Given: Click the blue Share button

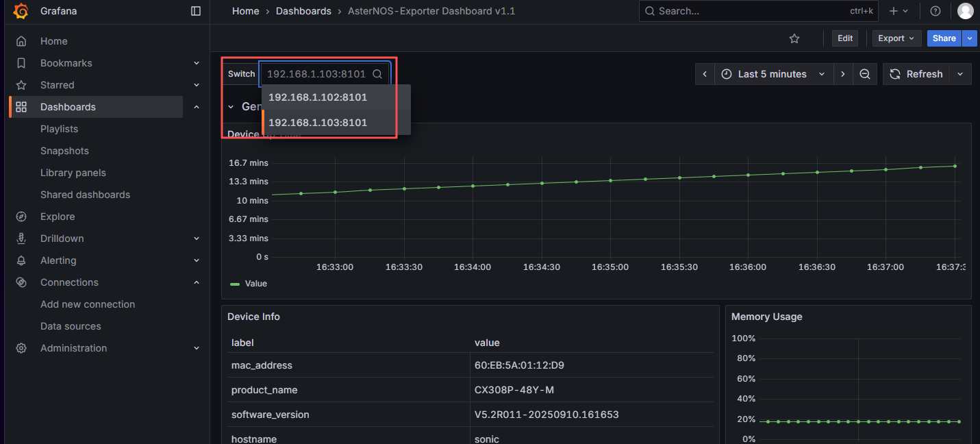Looking at the screenshot, I should point(944,38).
